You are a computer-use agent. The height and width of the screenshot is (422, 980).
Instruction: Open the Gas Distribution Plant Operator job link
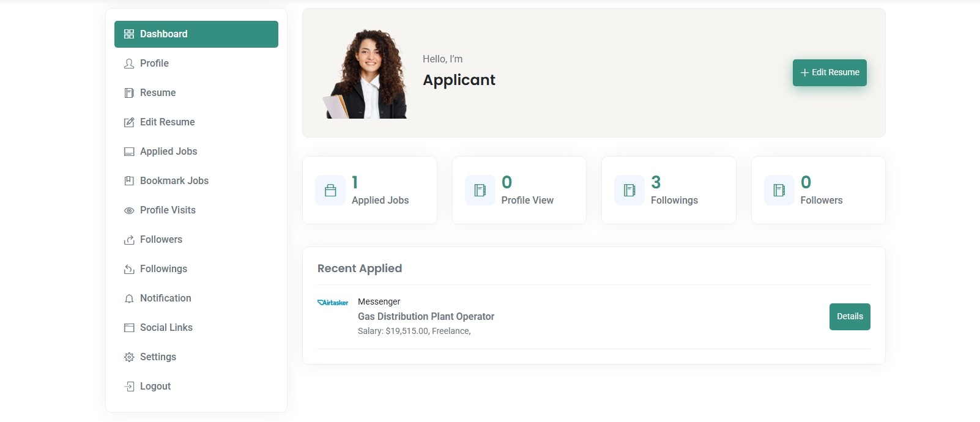[x=426, y=317]
